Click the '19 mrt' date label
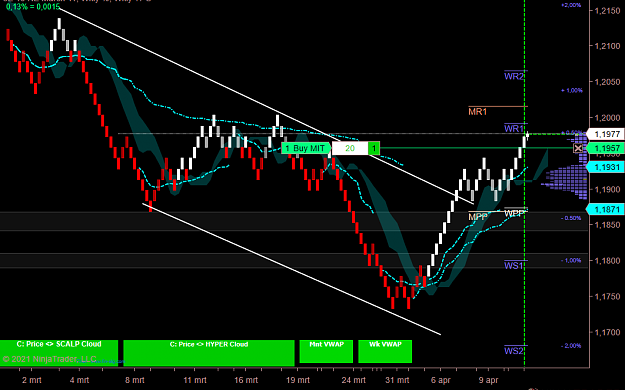The height and width of the screenshot is (390, 625). 298,380
